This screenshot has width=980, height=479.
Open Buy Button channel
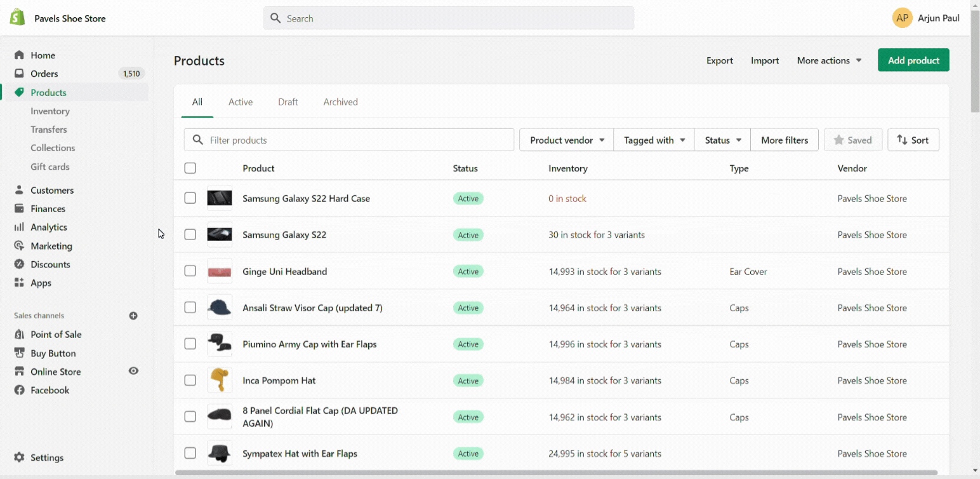pyautogui.click(x=53, y=353)
